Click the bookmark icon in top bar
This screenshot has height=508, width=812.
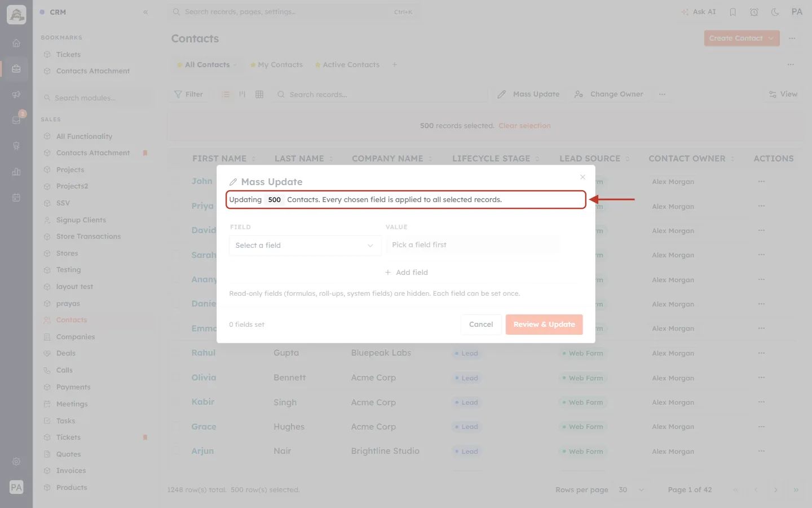pos(733,12)
